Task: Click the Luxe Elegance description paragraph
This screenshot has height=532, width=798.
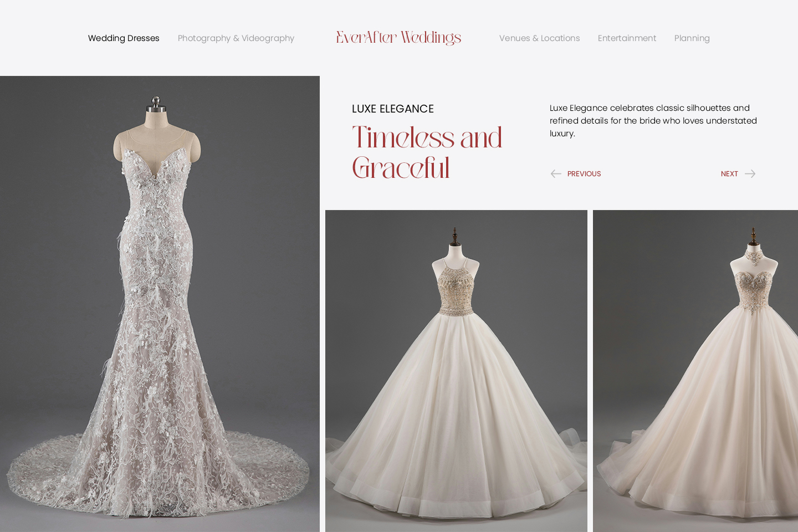Action: (x=653, y=120)
